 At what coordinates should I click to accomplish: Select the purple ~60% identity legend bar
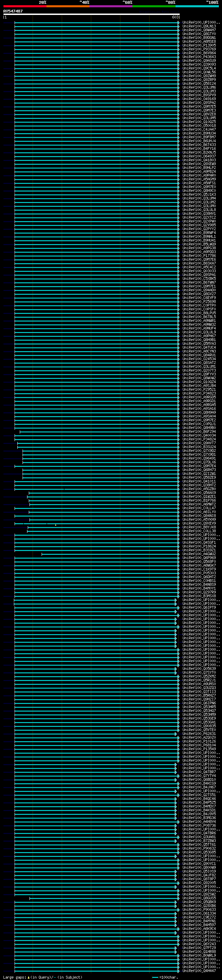pos(111,7)
